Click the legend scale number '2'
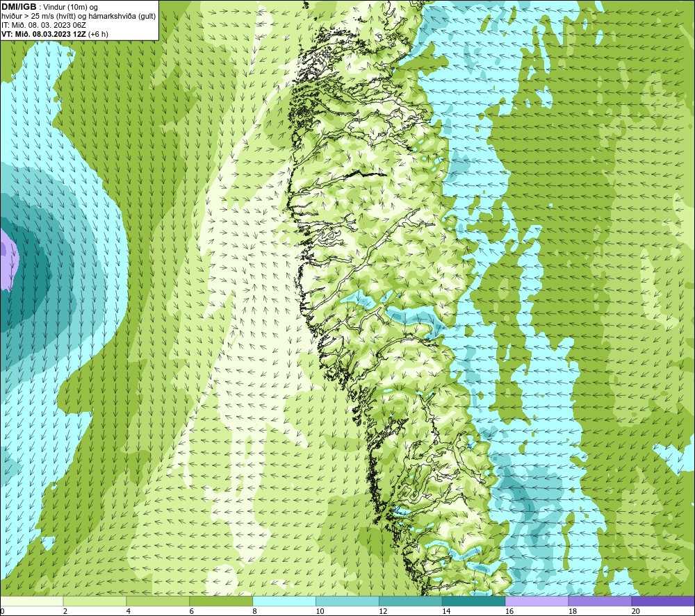This screenshot has width=695, height=616. 65,611
